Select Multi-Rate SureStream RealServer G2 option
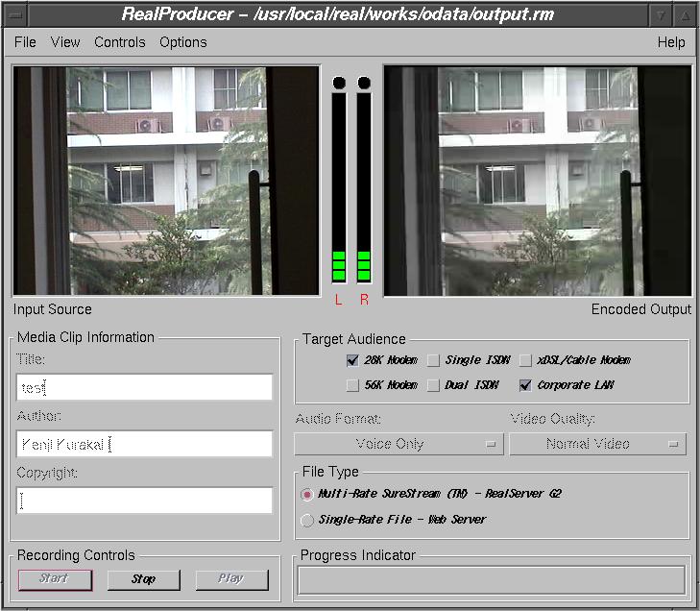Screen dimensions: 700x611 tap(306, 495)
